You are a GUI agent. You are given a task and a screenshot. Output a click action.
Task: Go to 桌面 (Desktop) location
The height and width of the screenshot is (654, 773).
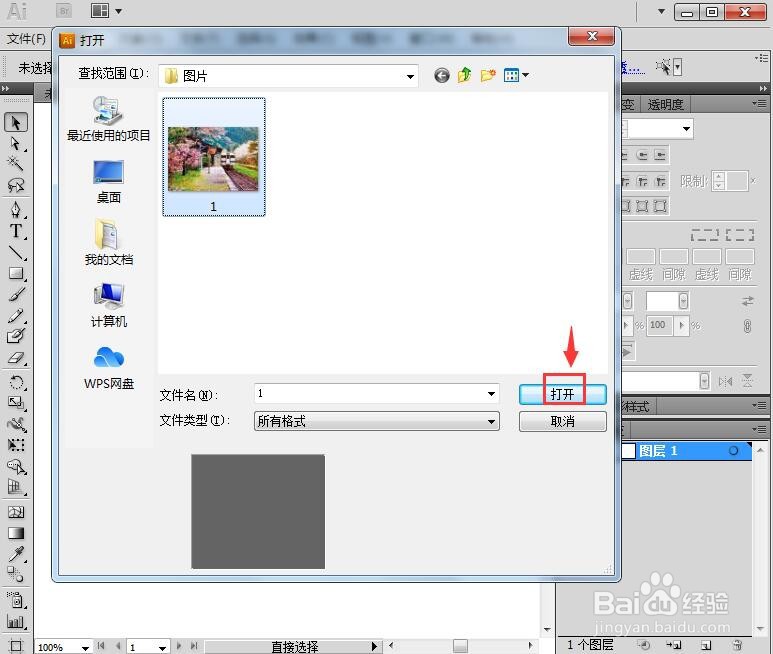coord(108,182)
